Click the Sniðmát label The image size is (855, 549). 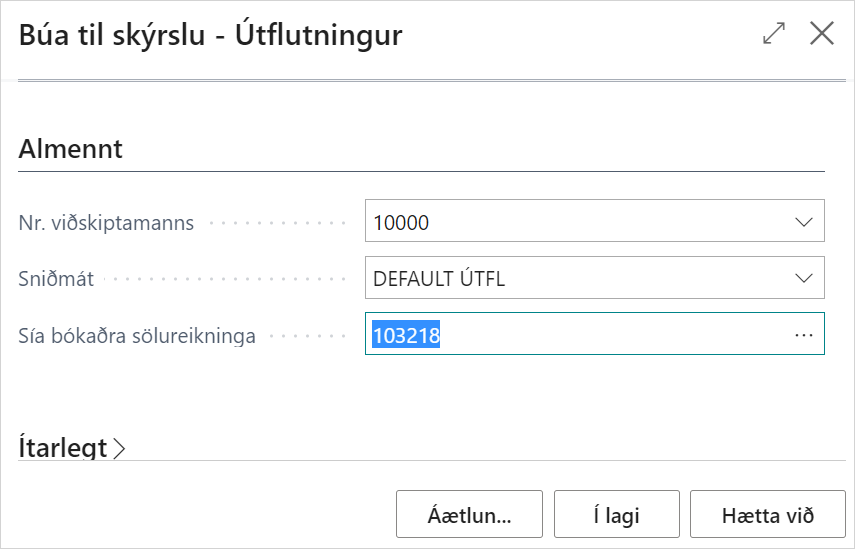56,279
